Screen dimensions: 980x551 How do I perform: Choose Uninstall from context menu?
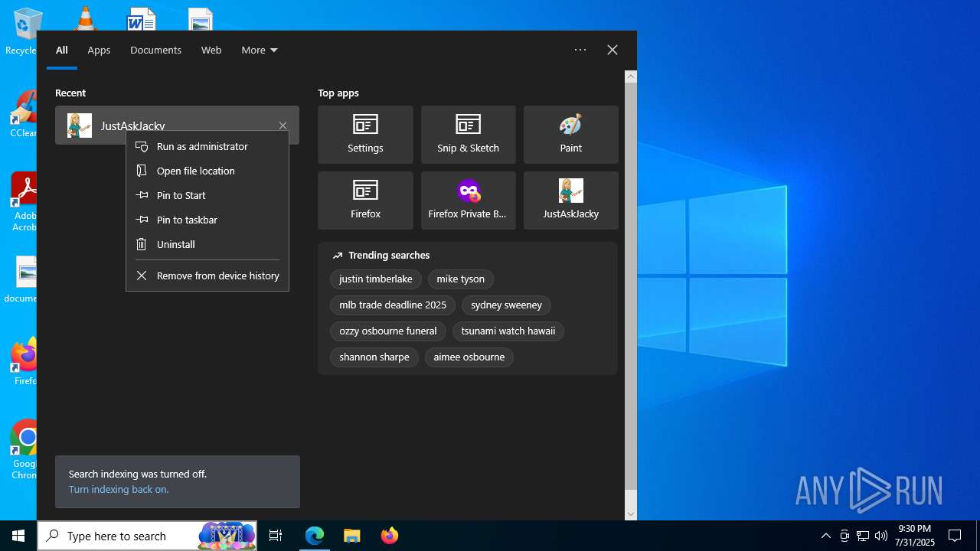(207, 244)
